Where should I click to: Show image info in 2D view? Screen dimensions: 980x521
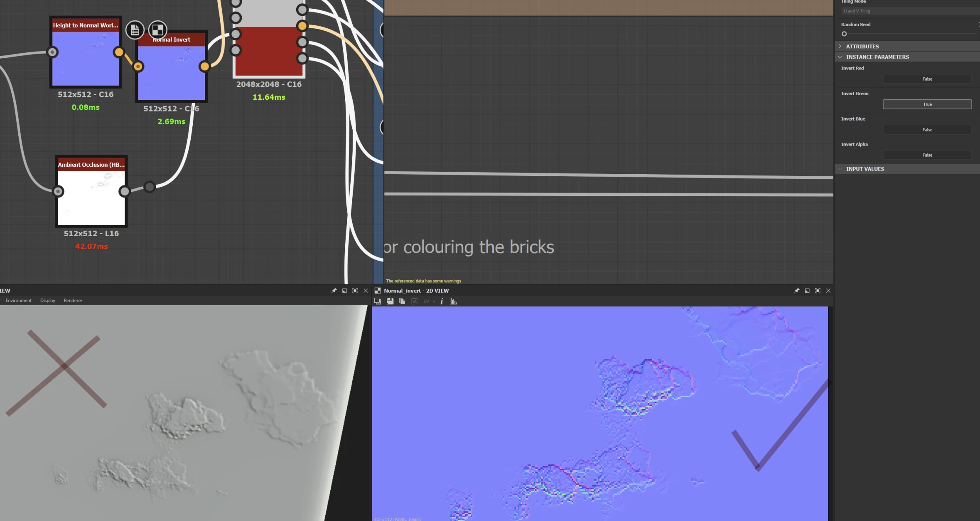click(442, 301)
